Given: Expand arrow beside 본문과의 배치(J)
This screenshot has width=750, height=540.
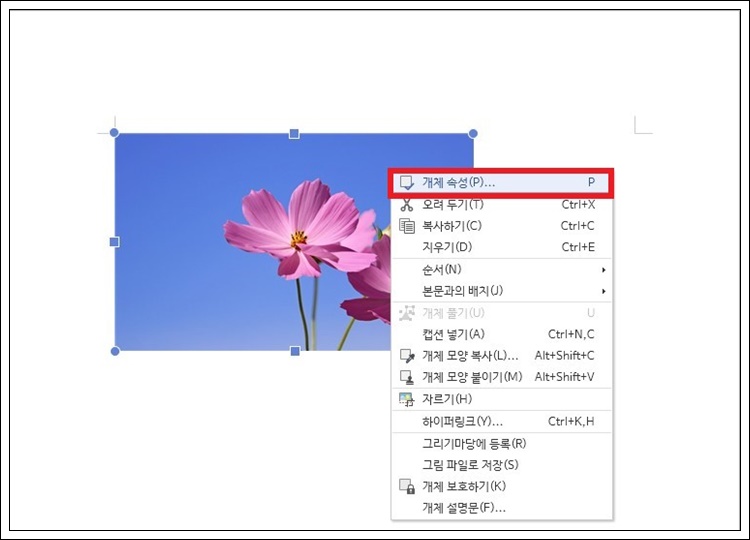Looking at the screenshot, I should pos(604,291).
